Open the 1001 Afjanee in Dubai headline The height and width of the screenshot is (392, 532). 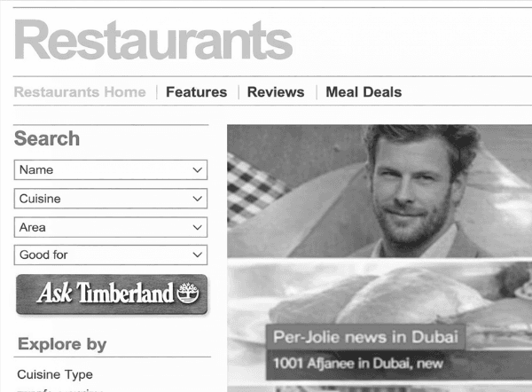[358, 364]
